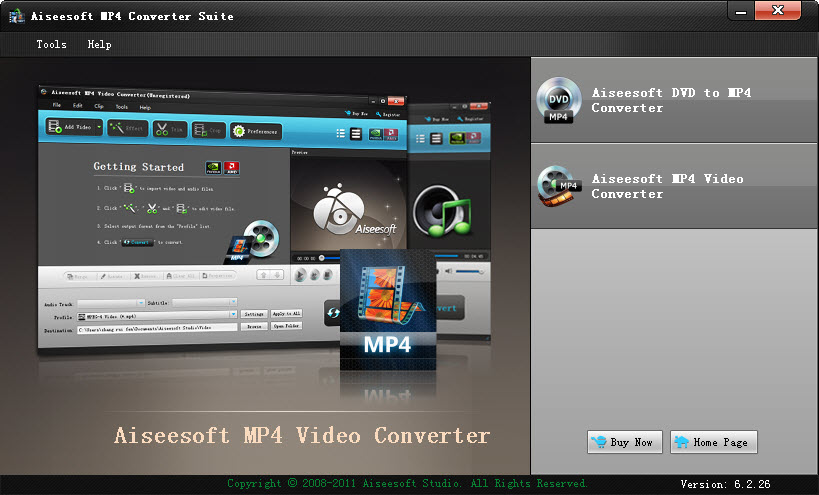
Task: Open the Home Page button
Action: [x=713, y=442]
